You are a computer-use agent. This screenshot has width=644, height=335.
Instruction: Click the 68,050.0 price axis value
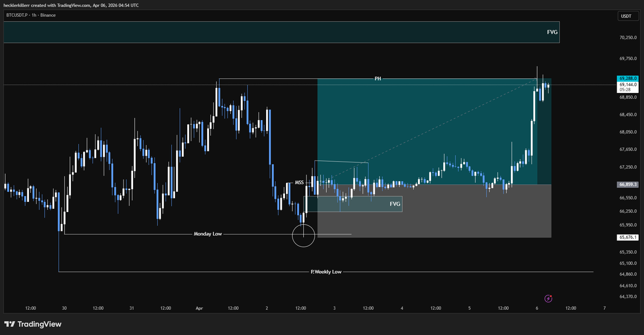pos(627,132)
